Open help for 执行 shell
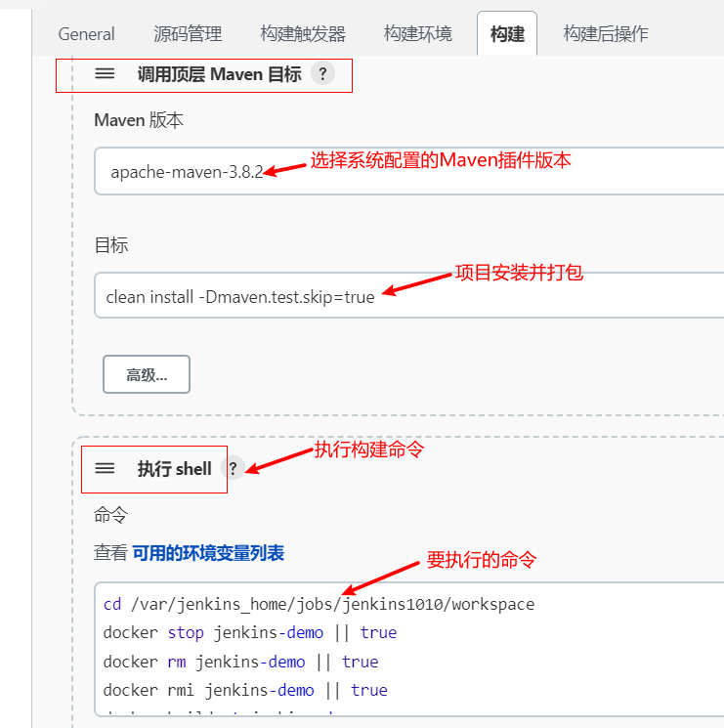 click(233, 468)
